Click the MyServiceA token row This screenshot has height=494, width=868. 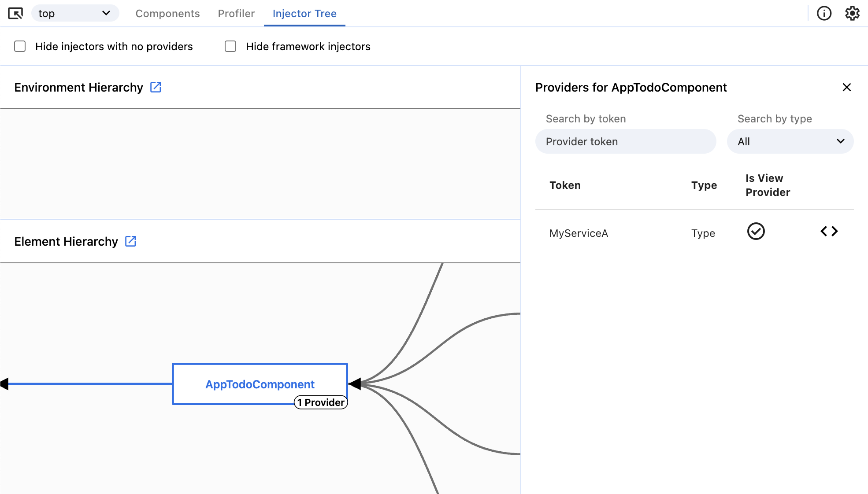pyautogui.click(x=579, y=233)
